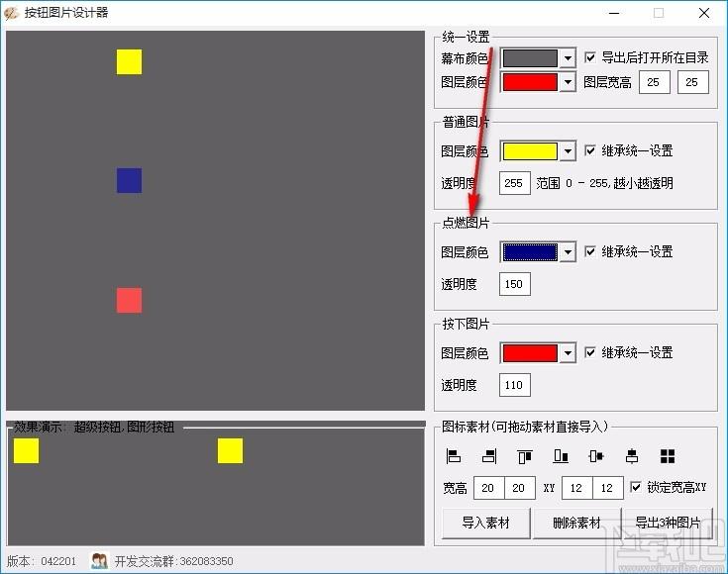Screen dimensions: 728x574
Task: Click the 点燃图片 透明度 field showing 150
Action: point(514,284)
